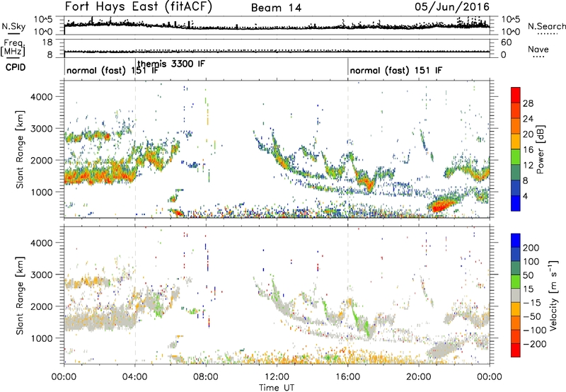The image size is (566, 392).
Task: Click the 4 label on the power colorbar
Action: pyautogui.click(x=526, y=196)
